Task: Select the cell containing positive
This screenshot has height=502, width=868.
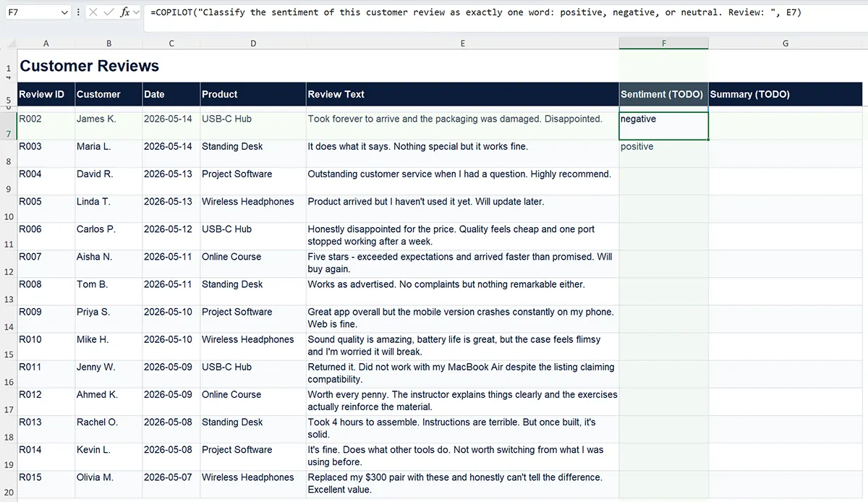Action: pyautogui.click(x=664, y=154)
